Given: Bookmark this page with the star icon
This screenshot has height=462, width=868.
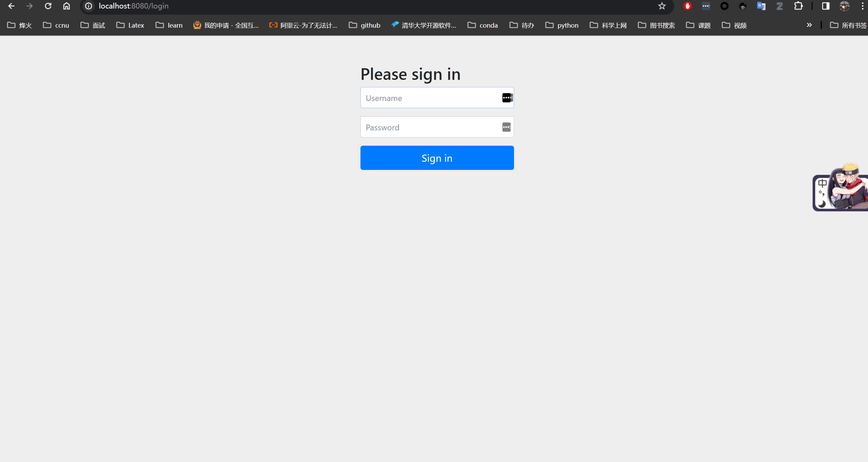Looking at the screenshot, I should [x=662, y=6].
